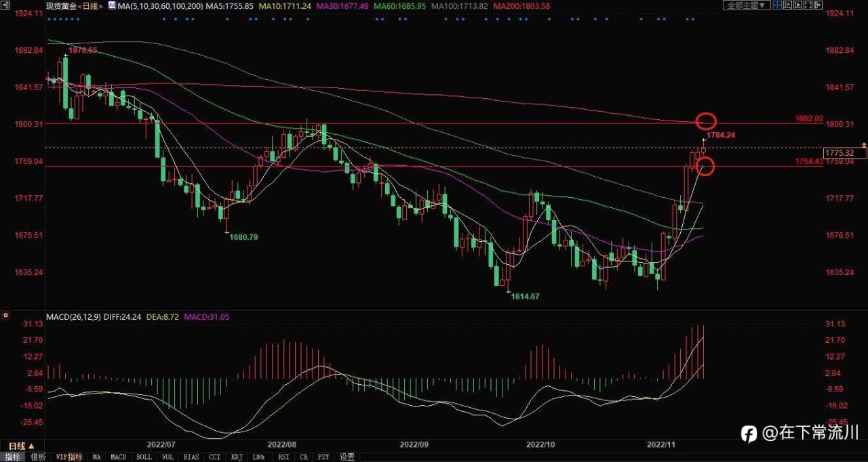Viewport: 868px width, 462px height.
Task: Click the red gear icon left of MACD panel
Action: pyautogui.click(x=5, y=315)
